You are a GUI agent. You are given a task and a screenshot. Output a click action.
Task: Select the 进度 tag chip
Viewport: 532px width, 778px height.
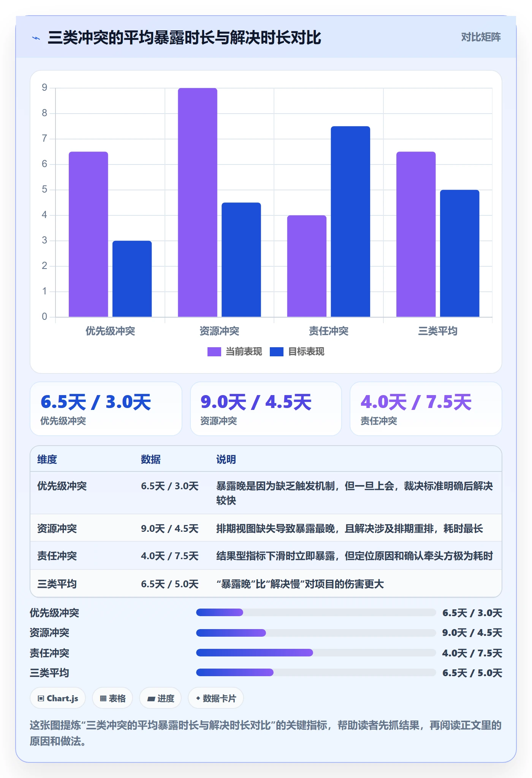160,698
